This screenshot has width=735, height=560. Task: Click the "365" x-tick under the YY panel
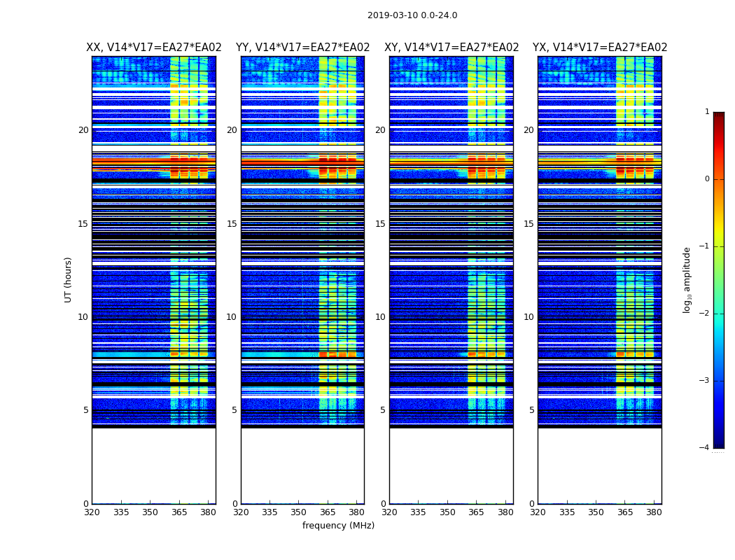tap(328, 512)
